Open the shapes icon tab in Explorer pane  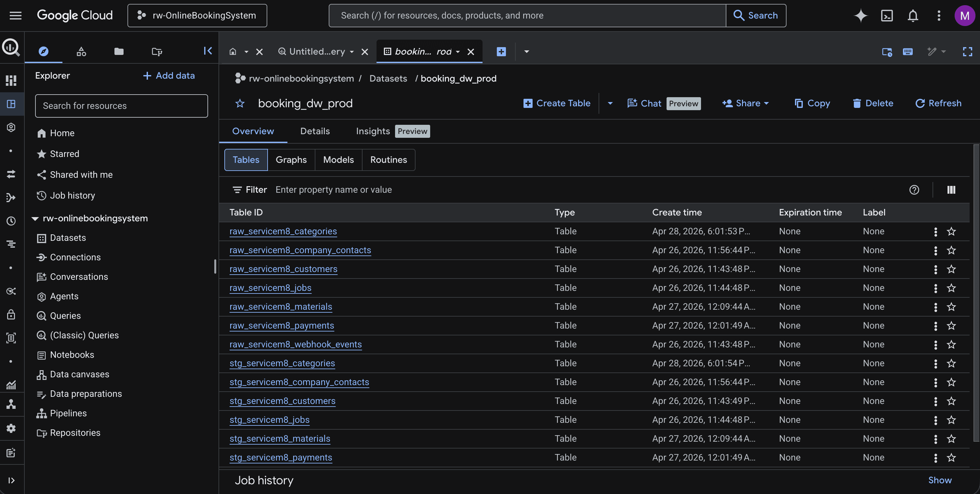tap(81, 51)
